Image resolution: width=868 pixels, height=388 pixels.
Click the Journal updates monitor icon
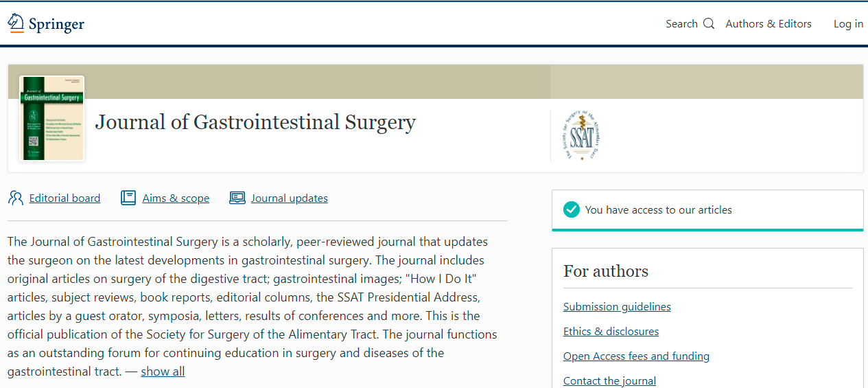point(237,198)
